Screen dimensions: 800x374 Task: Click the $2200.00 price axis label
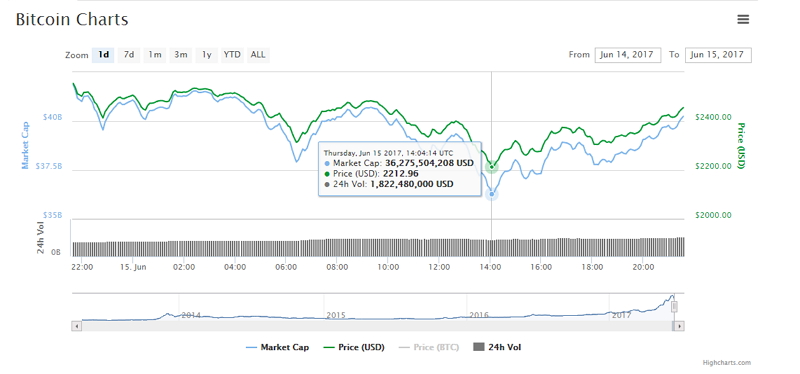click(x=713, y=166)
